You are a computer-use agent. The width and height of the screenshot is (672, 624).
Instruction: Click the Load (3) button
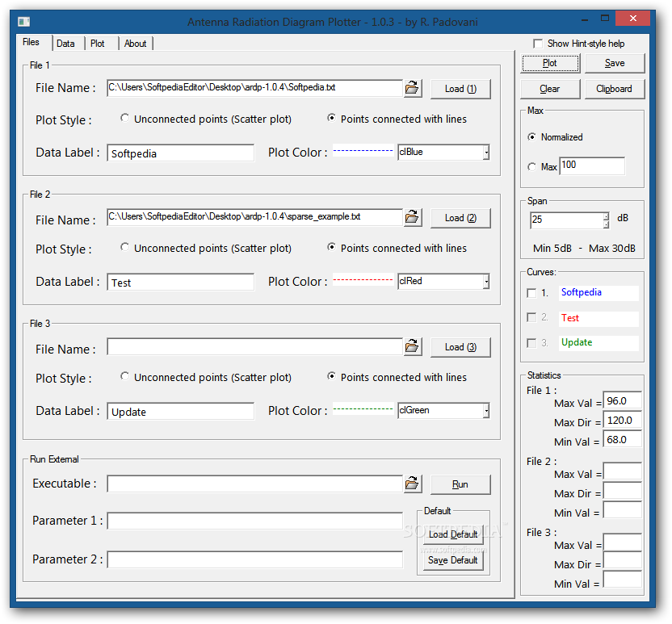[460, 347]
